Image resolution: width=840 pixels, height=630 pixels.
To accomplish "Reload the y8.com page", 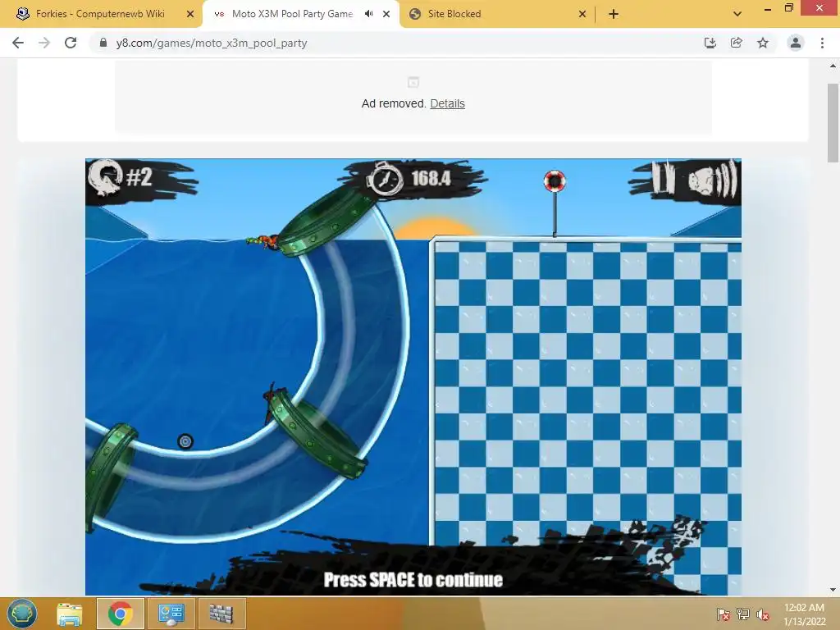I will point(71,43).
